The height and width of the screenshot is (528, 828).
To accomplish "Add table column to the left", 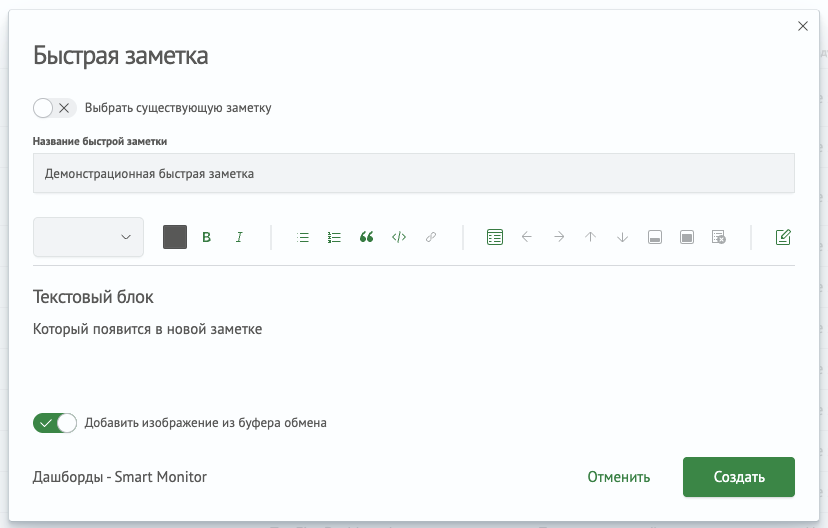I will pyautogui.click(x=526, y=237).
